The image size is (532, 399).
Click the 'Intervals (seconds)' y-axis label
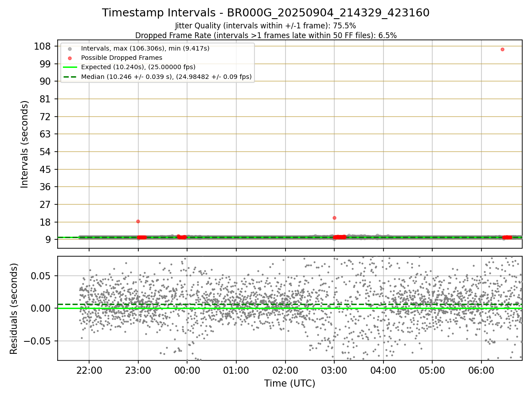pyautogui.click(x=25, y=144)
